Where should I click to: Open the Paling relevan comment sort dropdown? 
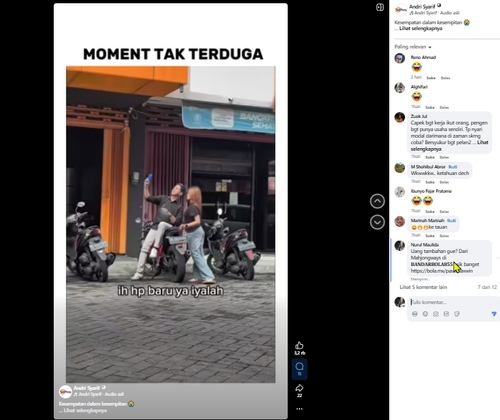coord(413,47)
